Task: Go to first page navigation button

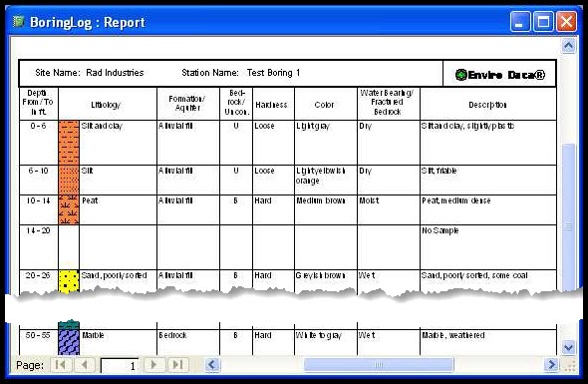Action: [61, 364]
